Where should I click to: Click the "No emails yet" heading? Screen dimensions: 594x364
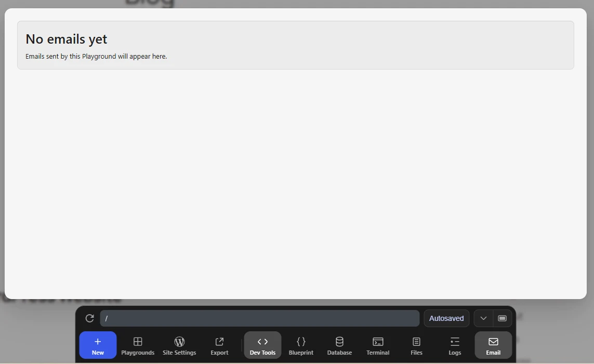(x=67, y=39)
